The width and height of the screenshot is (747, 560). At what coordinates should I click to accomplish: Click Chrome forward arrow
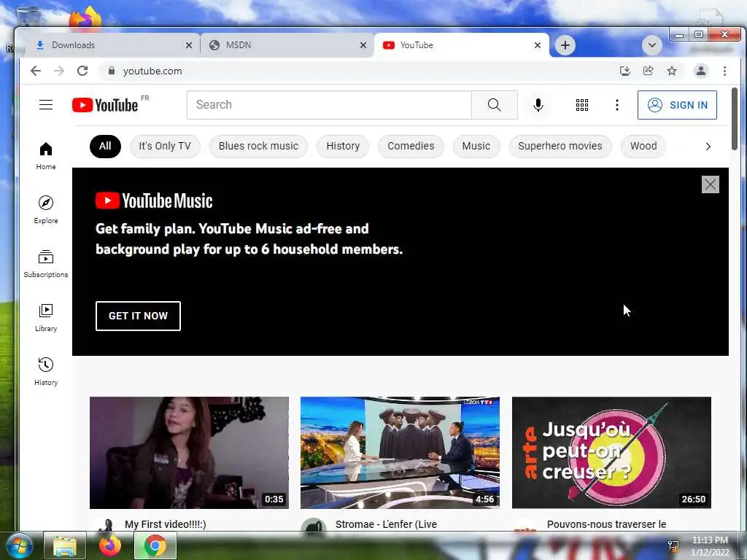click(x=59, y=71)
